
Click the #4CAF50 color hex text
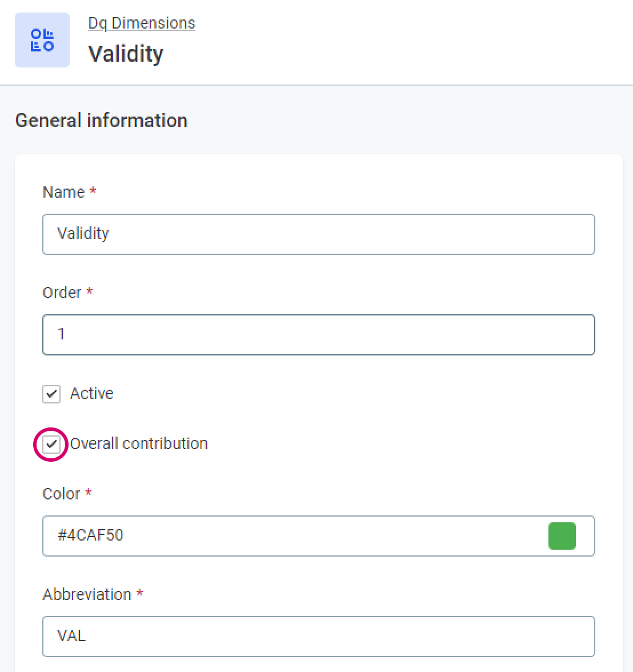point(90,535)
